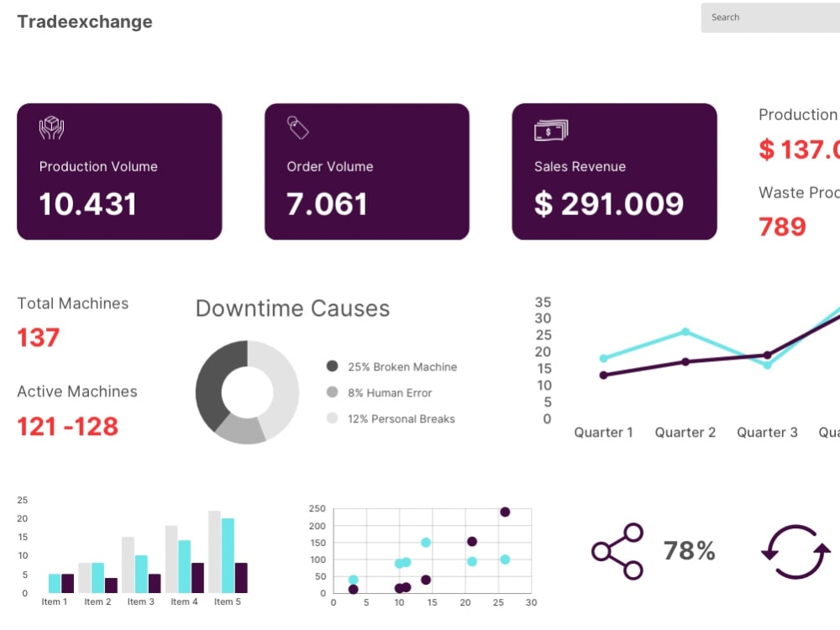Click the dark gray Broken Machine legend dot
Viewport: 840px width, 630px height.
[x=332, y=366]
